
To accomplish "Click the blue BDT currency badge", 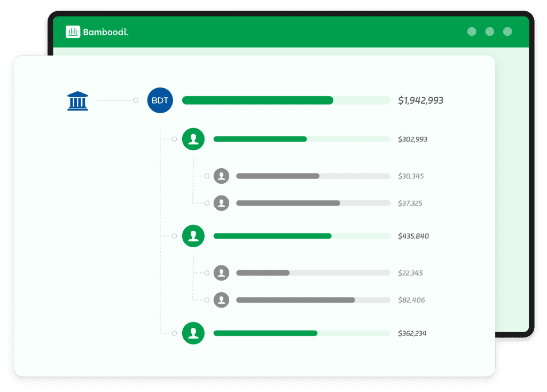I will click(x=160, y=100).
